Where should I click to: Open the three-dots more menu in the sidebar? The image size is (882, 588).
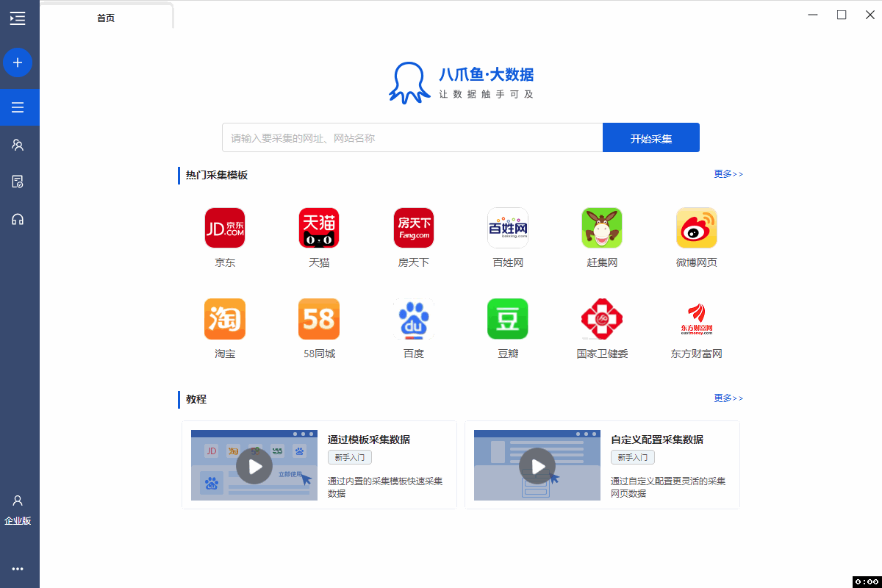click(x=18, y=569)
